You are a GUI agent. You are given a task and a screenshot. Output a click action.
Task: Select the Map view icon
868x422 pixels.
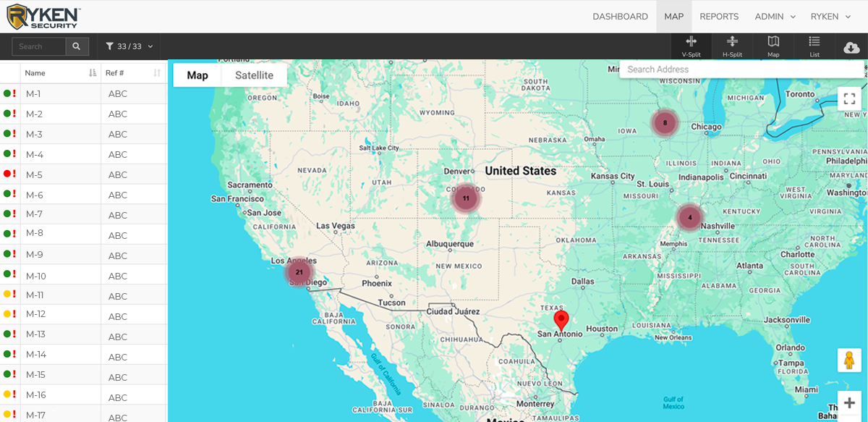point(773,46)
